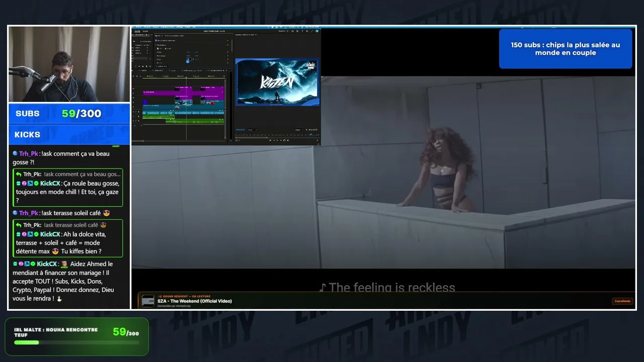Select the bottom green audio clip in the Premiere timeline
The image size is (644, 362).
click(x=195, y=122)
